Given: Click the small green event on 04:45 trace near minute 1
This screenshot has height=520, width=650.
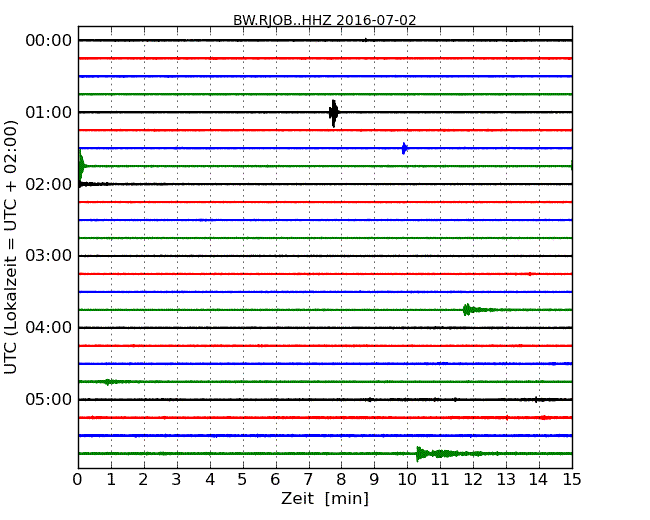Looking at the screenshot, I should coord(109,381).
